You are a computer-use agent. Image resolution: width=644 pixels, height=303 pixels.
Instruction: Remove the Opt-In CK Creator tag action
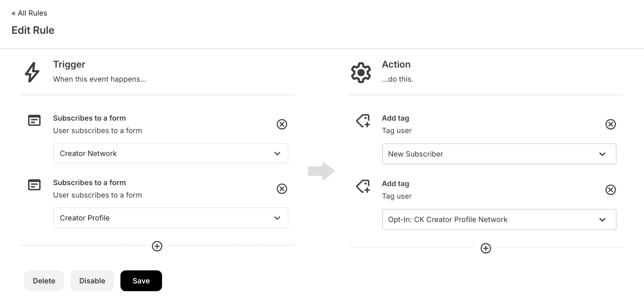[610, 190]
